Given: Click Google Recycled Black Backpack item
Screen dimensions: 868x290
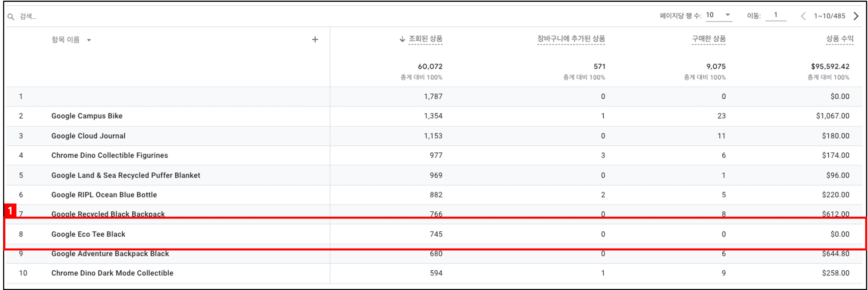Looking at the screenshot, I should point(108,214).
